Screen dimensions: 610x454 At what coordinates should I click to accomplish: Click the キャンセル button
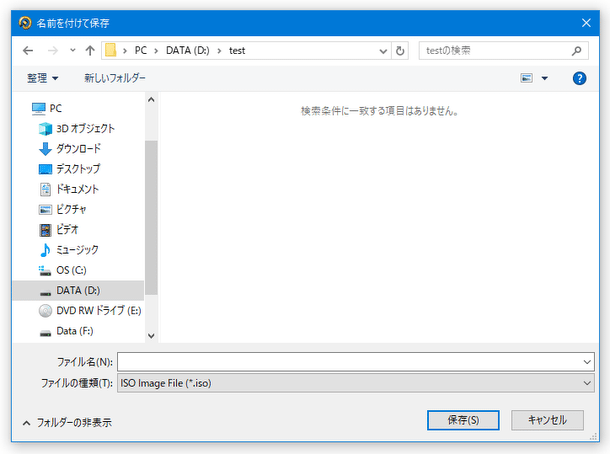click(x=547, y=420)
